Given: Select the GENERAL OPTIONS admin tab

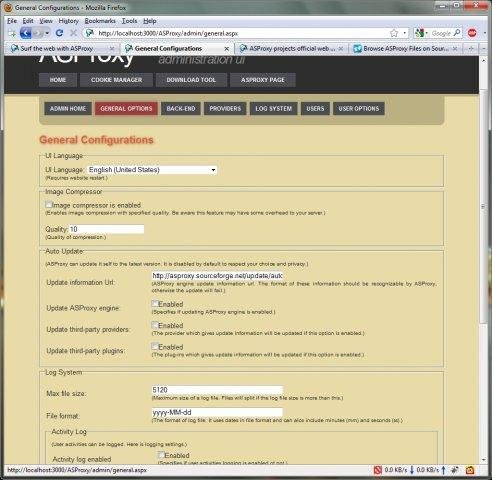Looking at the screenshot, I should click(126, 109).
